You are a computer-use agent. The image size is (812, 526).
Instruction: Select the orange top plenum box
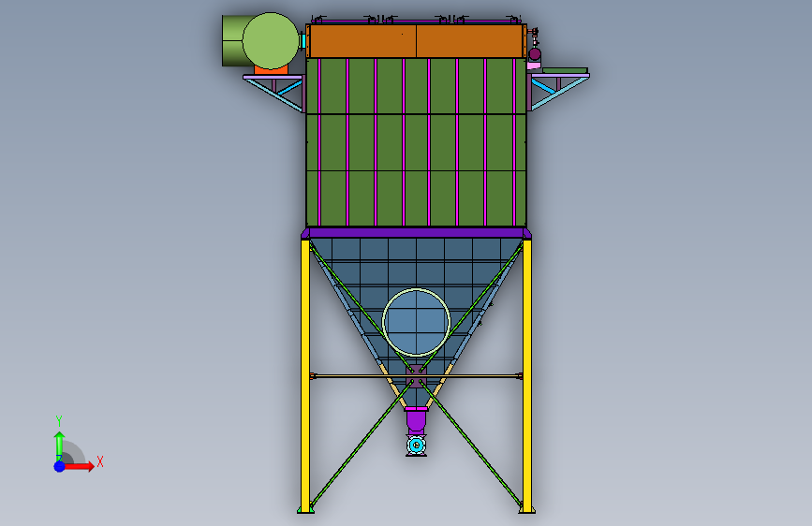click(417, 41)
